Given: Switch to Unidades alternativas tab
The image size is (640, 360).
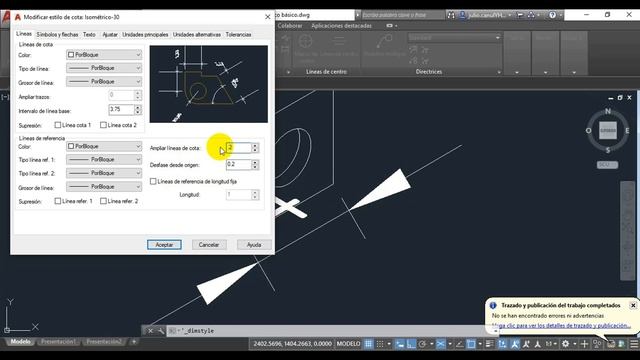Looking at the screenshot, I should point(197,35).
